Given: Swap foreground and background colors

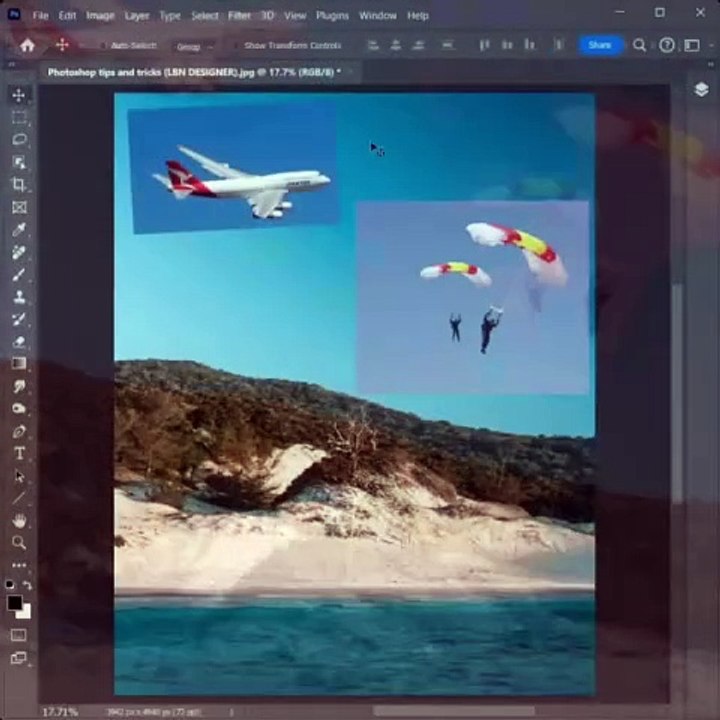Looking at the screenshot, I should [x=28, y=585].
